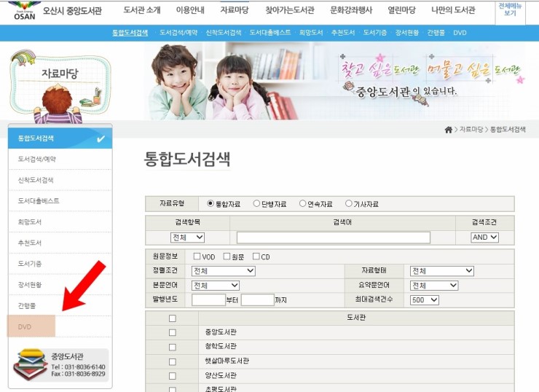The width and height of the screenshot is (539, 392).
Task: Go to 도서대출베스트 in sidebar
Action: [x=39, y=200]
